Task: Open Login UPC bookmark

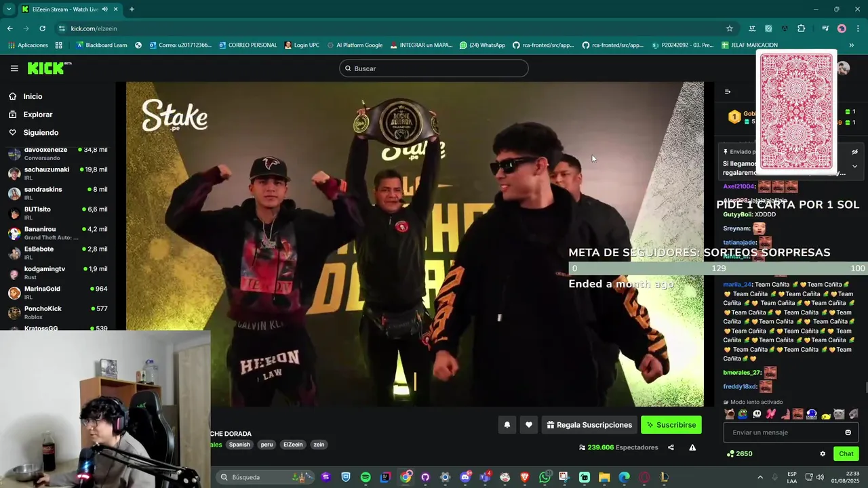Action: [302, 45]
